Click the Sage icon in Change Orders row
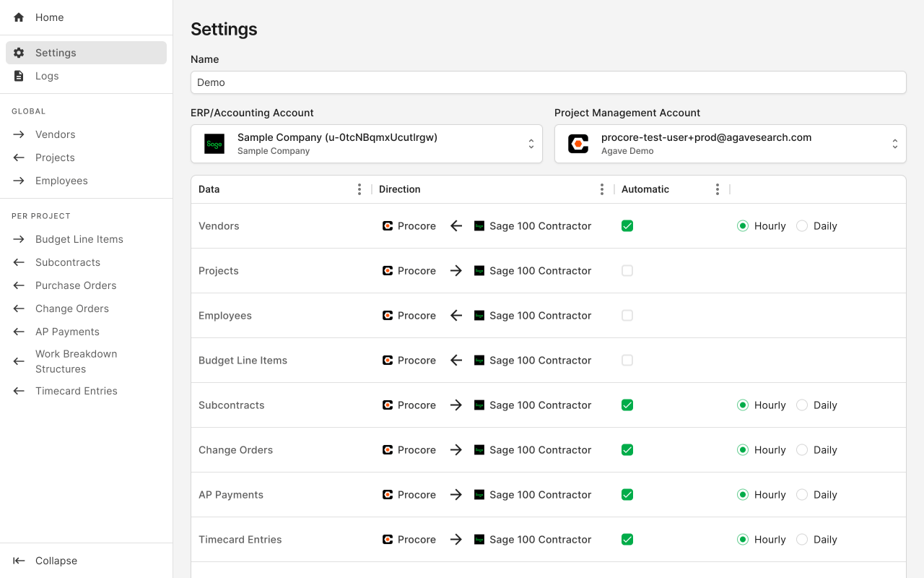Screen dimensions: 924x578 pyautogui.click(x=479, y=450)
